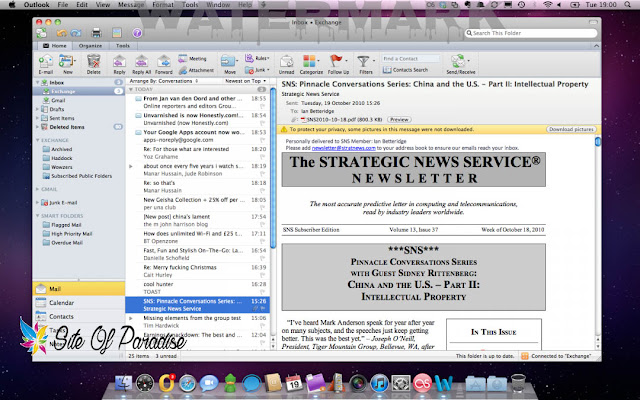The width and height of the screenshot is (640, 400).
Task: Click the Filters funnel icon
Action: [x=363, y=62]
